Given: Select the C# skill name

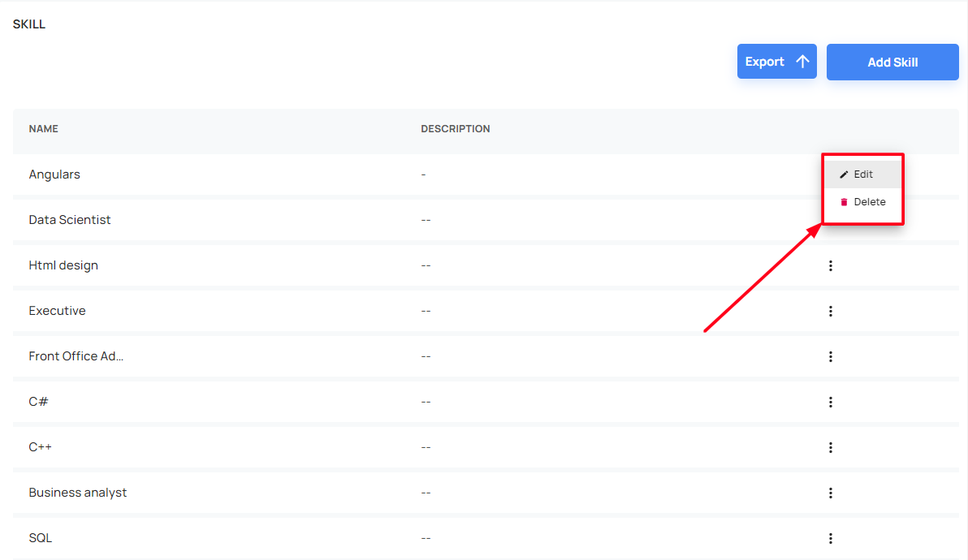Looking at the screenshot, I should point(38,402).
